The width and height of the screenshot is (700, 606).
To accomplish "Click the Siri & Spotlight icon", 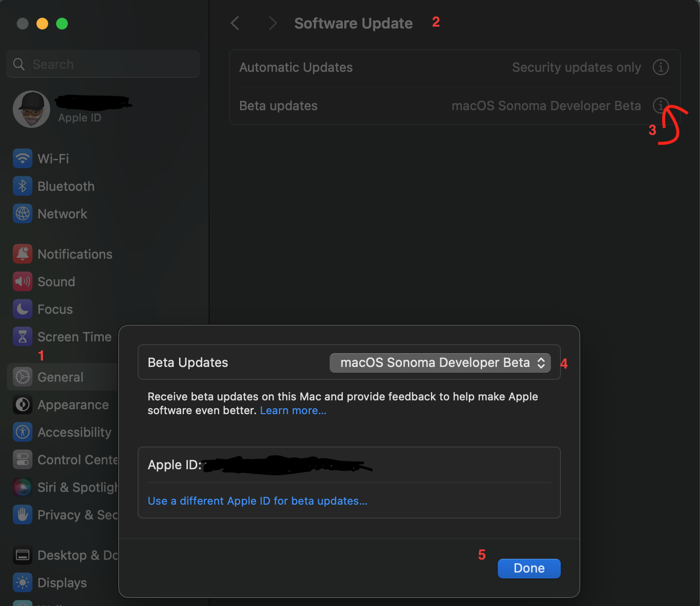I will (23, 487).
